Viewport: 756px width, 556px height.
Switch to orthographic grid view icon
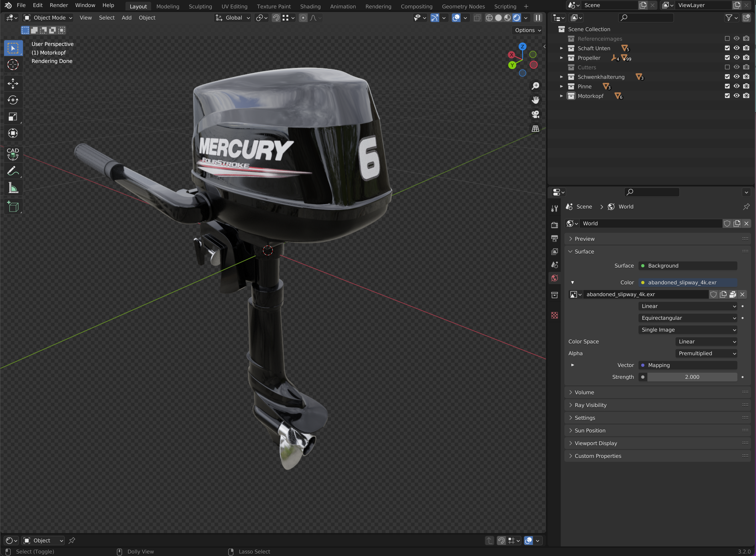pos(536,129)
